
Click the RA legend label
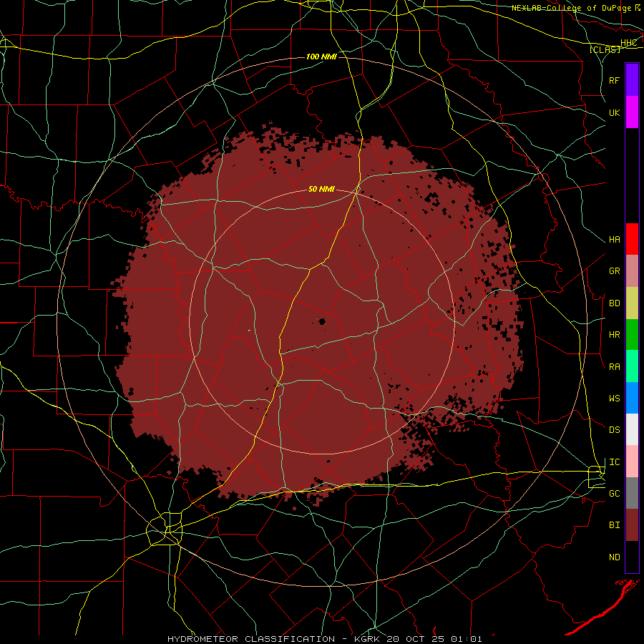(615, 367)
